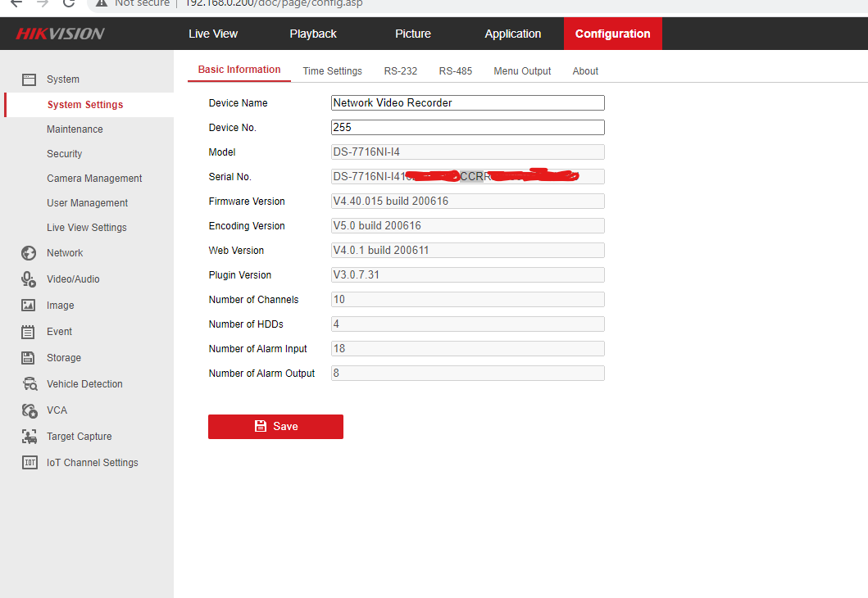The height and width of the screenshot is (598, 868).
Task: Click the Target Capture person icon
Action: [x=30, y=437]
